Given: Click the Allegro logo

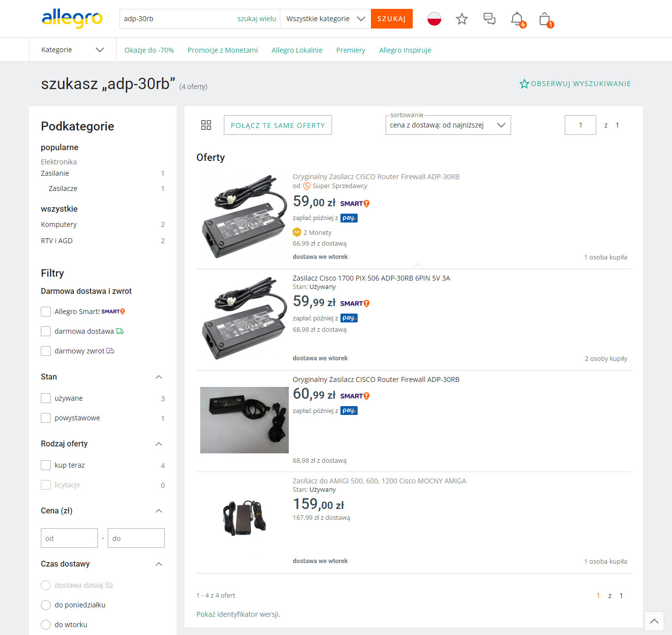Looking at the screenshot, I should (72, 19).
